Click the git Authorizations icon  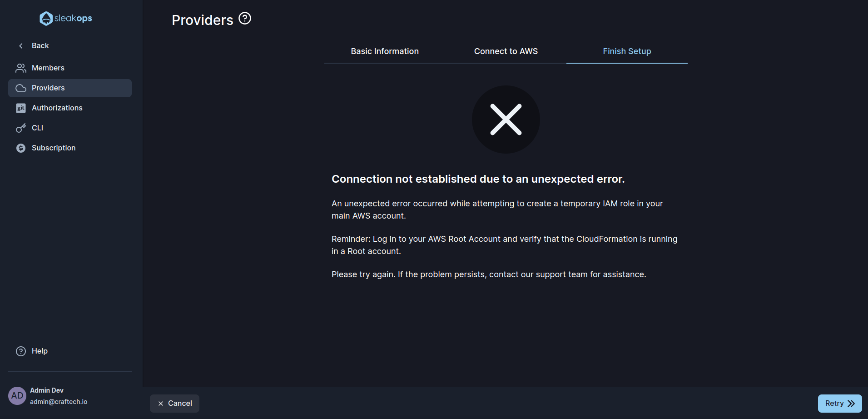21,108
